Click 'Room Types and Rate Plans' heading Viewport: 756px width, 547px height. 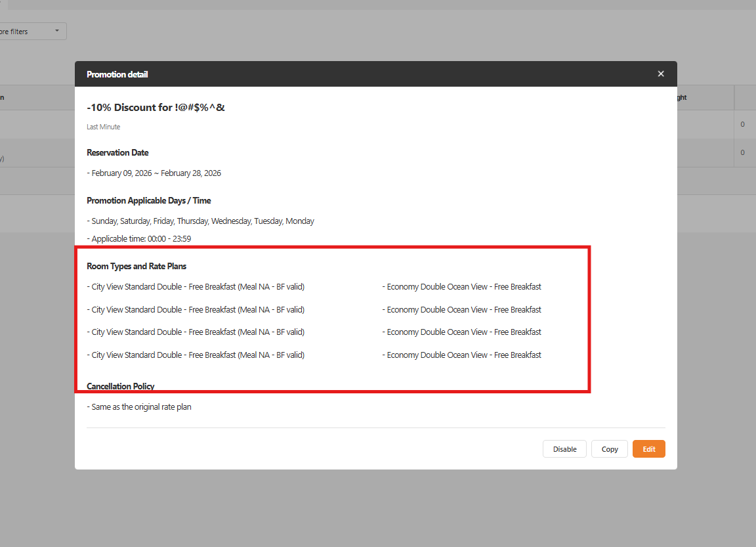[x=136, y=266]
